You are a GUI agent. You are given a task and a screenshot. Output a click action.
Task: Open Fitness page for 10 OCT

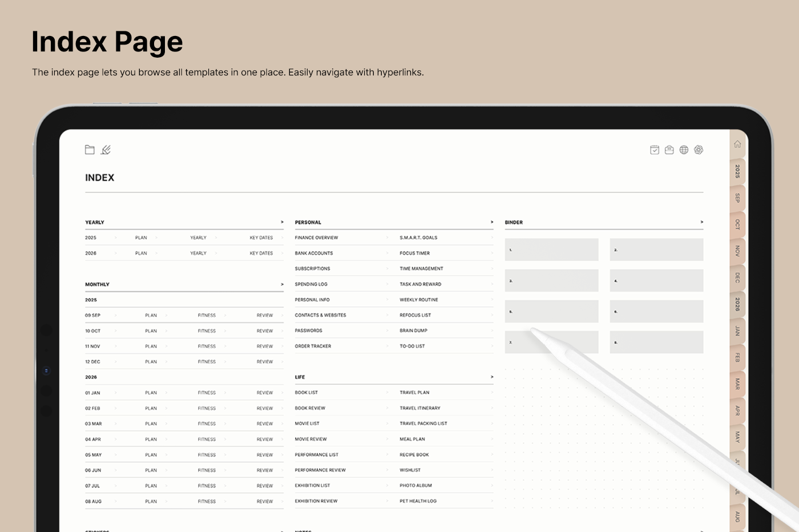pyautogui.click(x=207, y=331)
